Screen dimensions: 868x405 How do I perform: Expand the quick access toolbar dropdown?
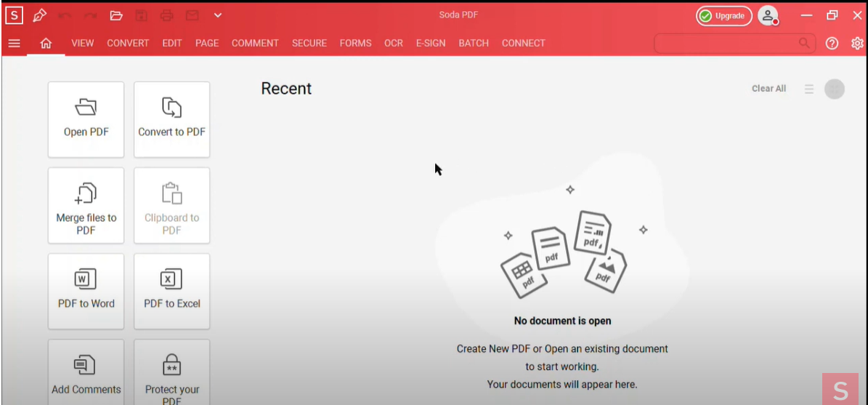218,15
